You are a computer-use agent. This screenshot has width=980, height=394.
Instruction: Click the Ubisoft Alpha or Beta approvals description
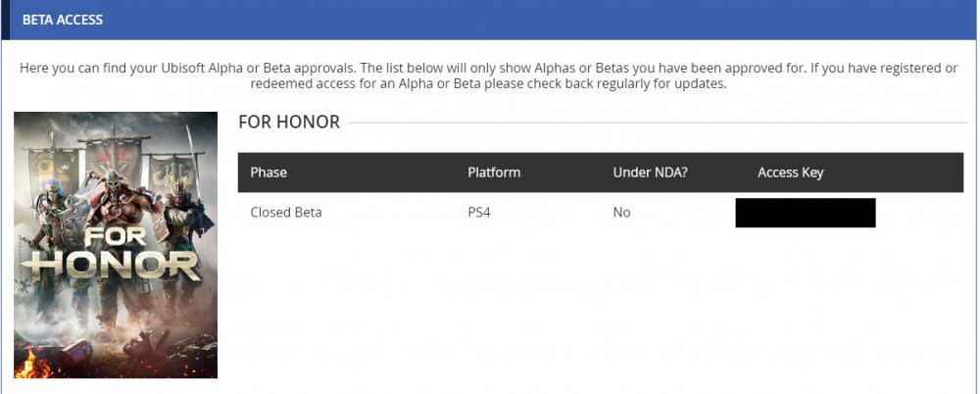489,75
